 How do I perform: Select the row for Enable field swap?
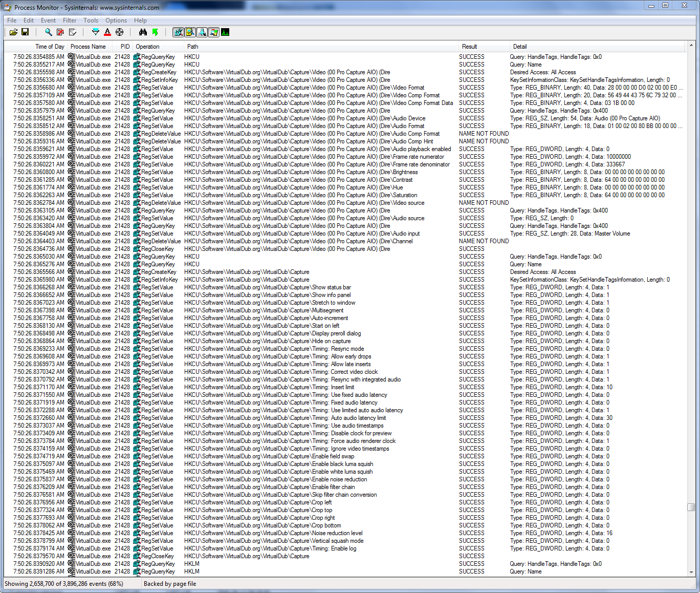click(x=345, y=456)
